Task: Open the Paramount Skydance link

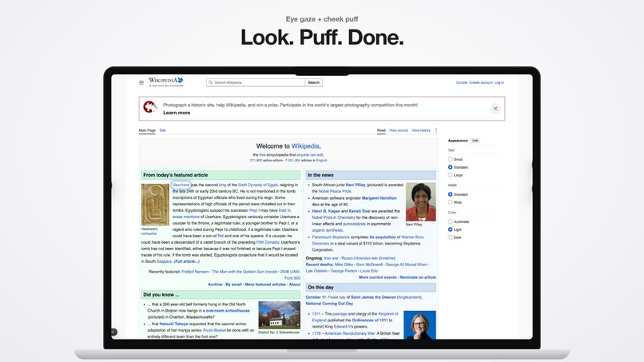Action: 331,237
